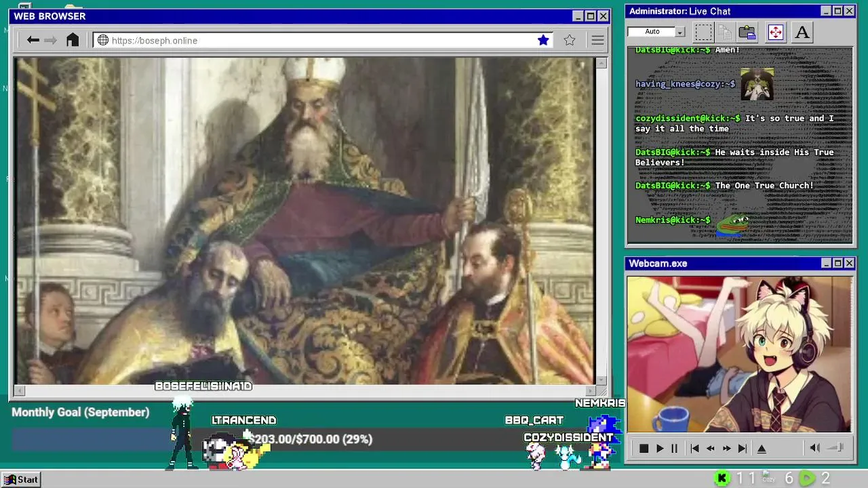
Task: Click the '$203.00/$700.00 (29%)' goal amount
Action: 311,439
